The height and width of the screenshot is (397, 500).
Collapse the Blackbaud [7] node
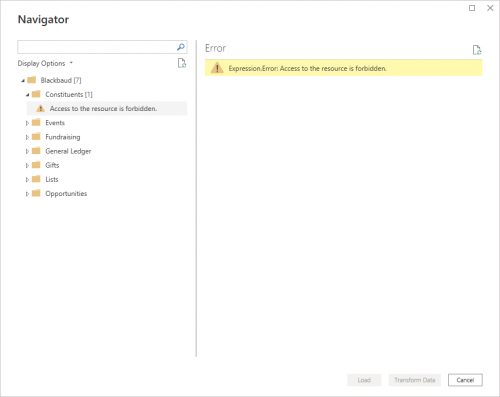click(23, 80)
